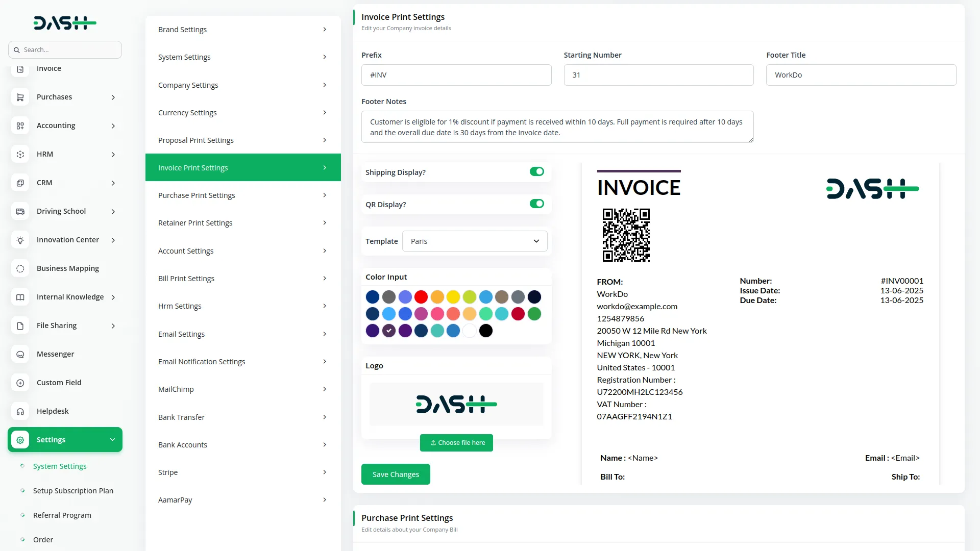
Task: Click Choose file here for logo
Action: click(x=456, y=443)
